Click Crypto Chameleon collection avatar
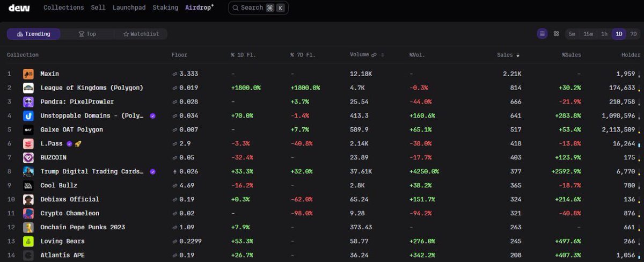This screenshot has height=262, width=644. pos(28,213)
